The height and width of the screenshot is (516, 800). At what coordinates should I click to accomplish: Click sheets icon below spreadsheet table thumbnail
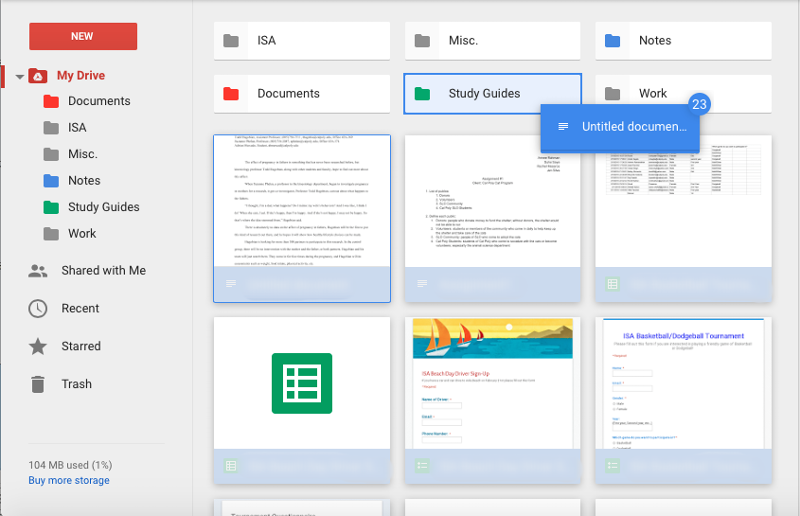click(612, 284)
